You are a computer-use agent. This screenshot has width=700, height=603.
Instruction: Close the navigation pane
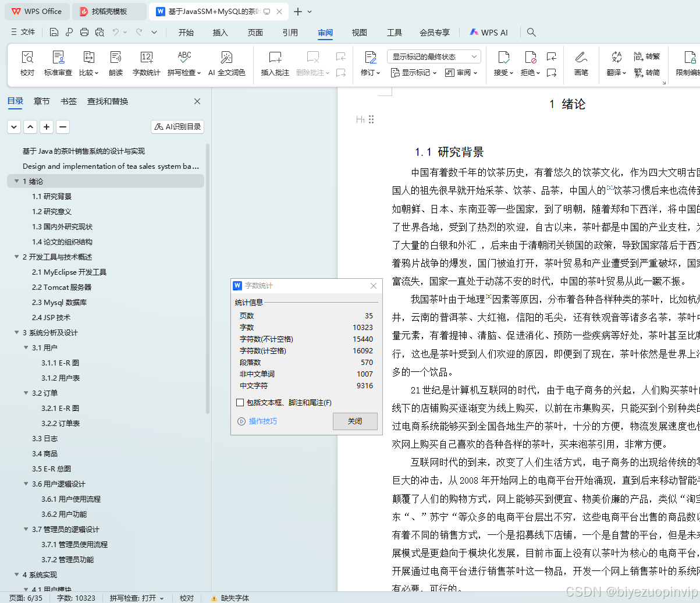(197, 101)
